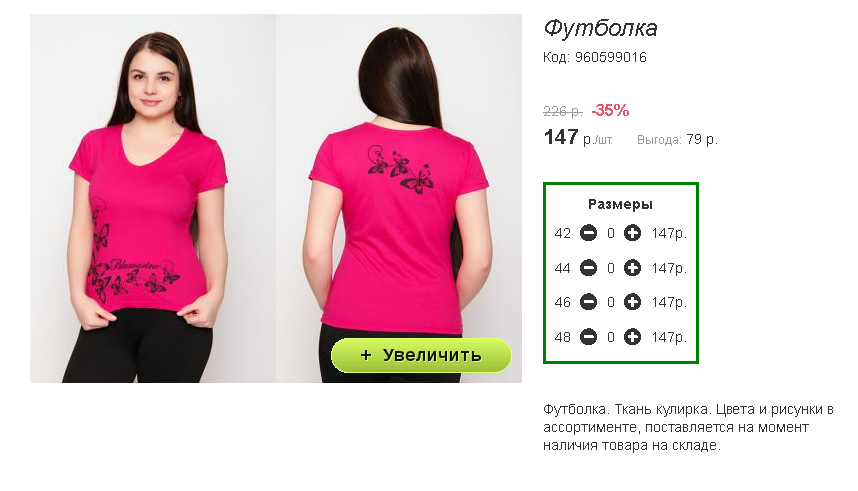Viewport: 858px width, 491px height.
Task: Select the quantity value for size 48
Action: tap(611, 338)
